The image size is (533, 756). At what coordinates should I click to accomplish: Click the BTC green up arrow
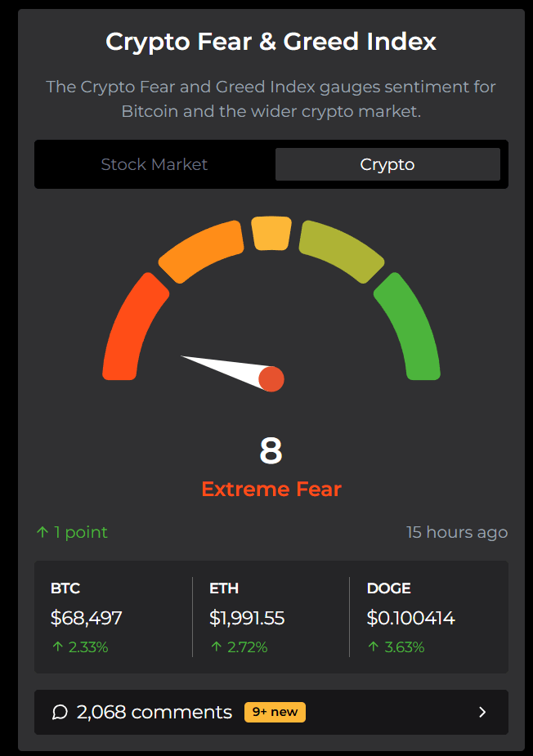pos(56,647)
